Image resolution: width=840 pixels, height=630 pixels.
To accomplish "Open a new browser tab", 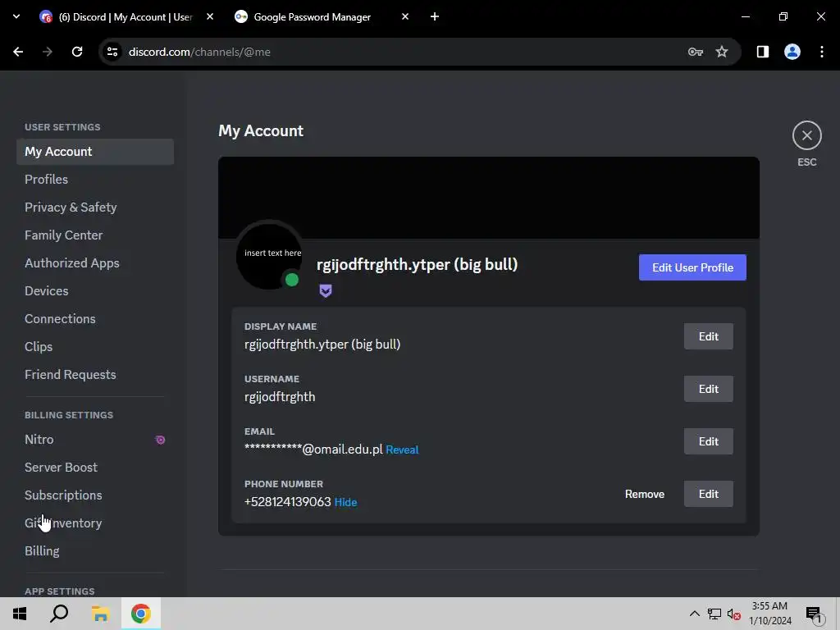I will coord(435,16).
